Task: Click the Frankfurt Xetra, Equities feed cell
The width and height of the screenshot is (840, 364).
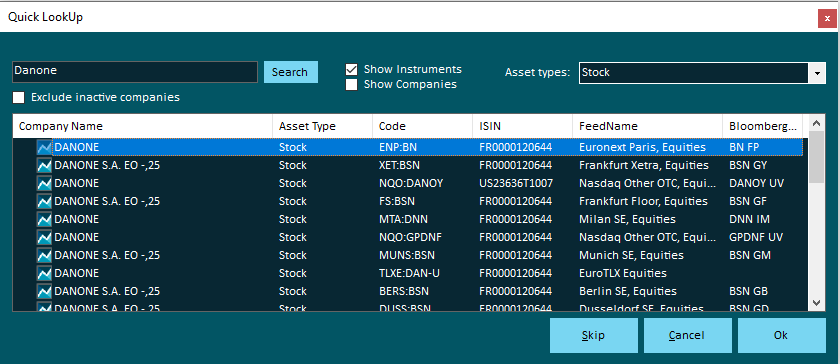Action: pyautogui.click(x=647, y=165)
